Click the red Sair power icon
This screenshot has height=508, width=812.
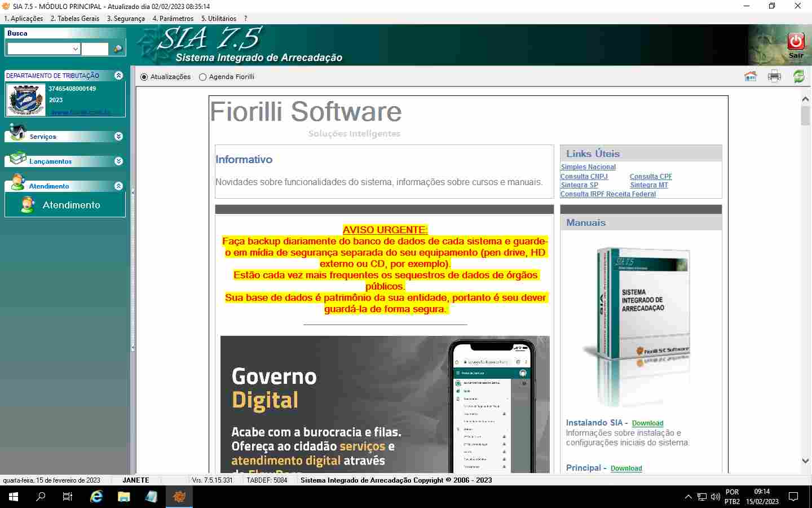point(796,42)
